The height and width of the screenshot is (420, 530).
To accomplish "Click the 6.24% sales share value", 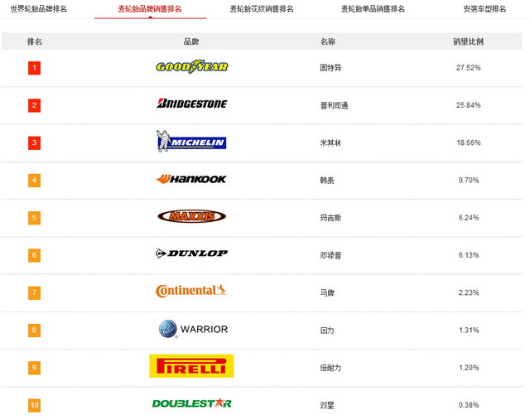I will 469,218.
